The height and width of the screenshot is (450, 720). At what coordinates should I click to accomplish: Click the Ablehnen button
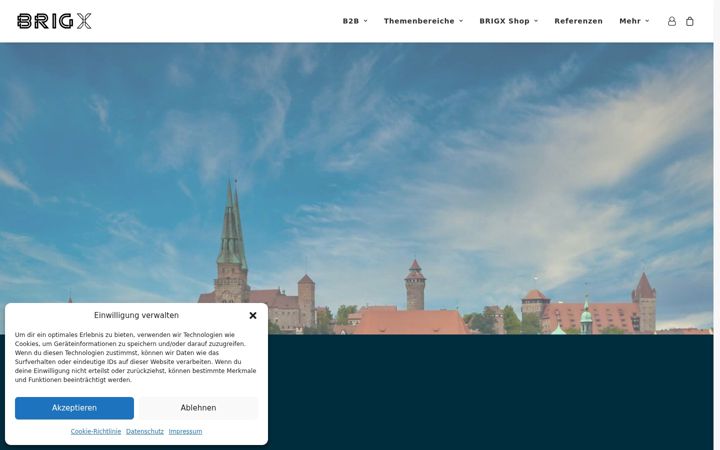[x=198, y=408]
